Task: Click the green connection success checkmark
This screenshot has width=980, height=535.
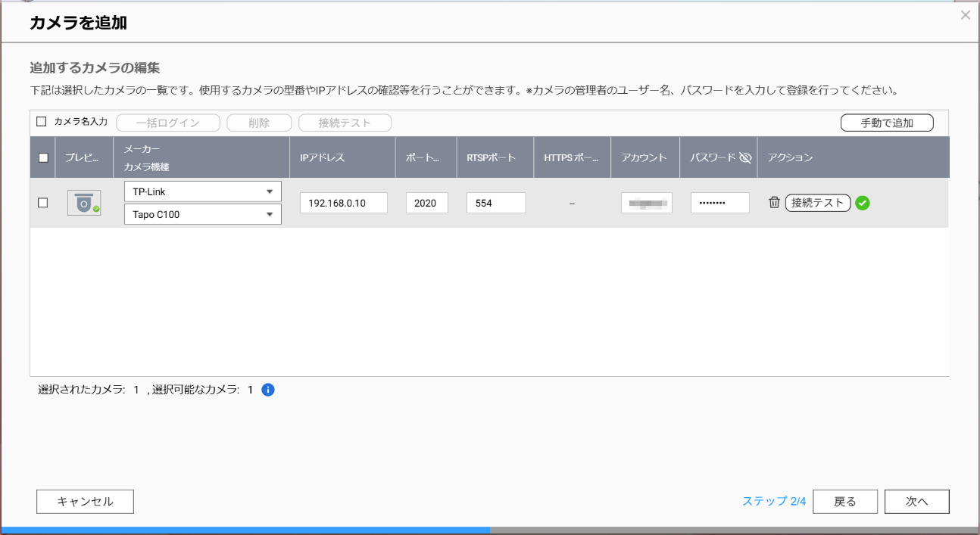Action: tap(862, 203)
